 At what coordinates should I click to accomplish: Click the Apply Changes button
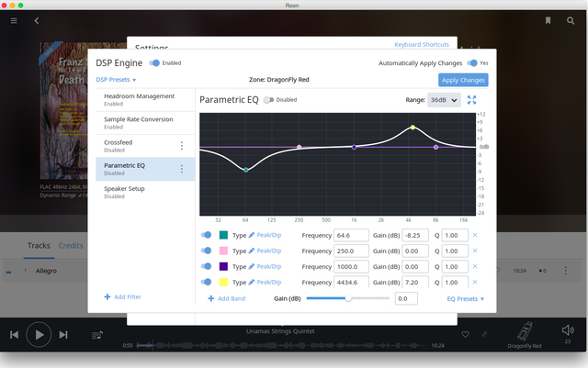463,80
